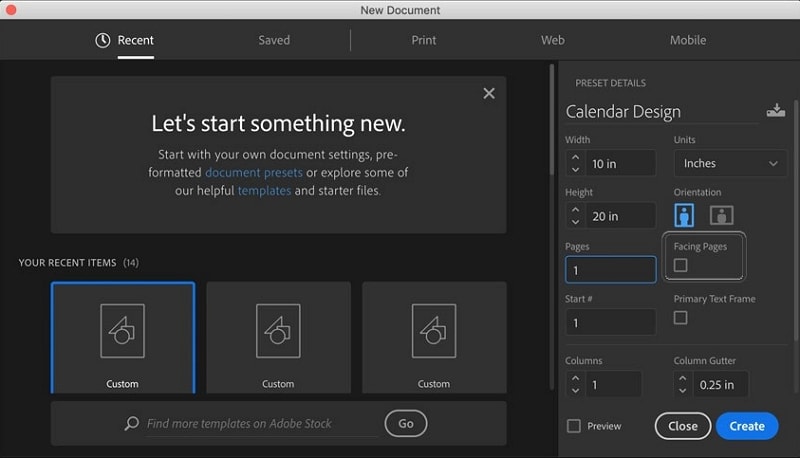Enable the Facing Pages checkbox
800x458 pixels.
(681, 265)
